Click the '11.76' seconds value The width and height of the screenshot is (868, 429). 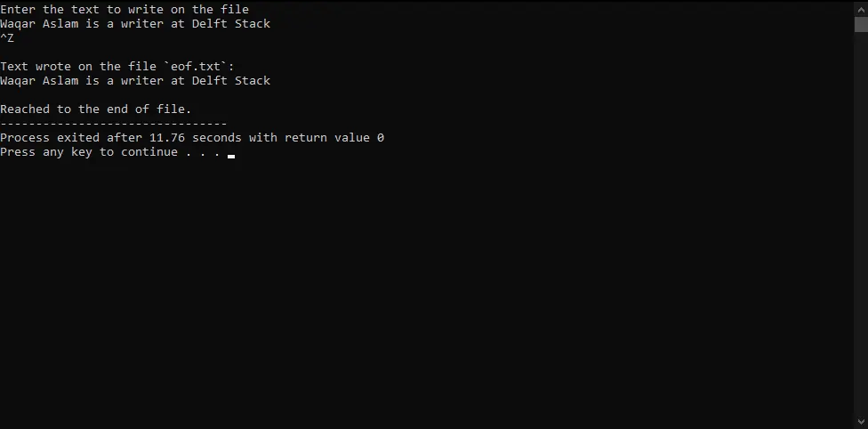tap(167, 137)
